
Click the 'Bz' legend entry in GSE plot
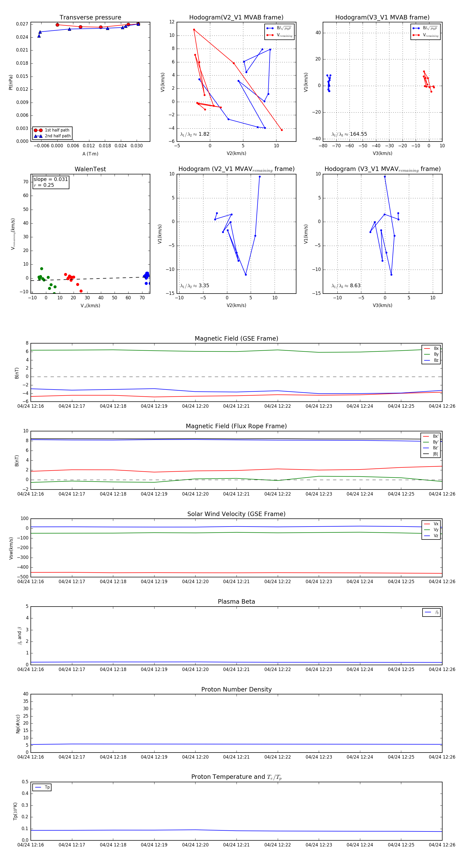click(431, 360)
